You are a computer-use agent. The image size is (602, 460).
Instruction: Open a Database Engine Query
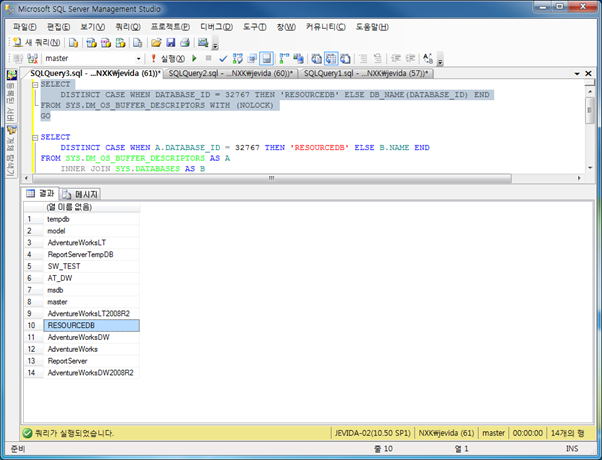pos(73,43)
